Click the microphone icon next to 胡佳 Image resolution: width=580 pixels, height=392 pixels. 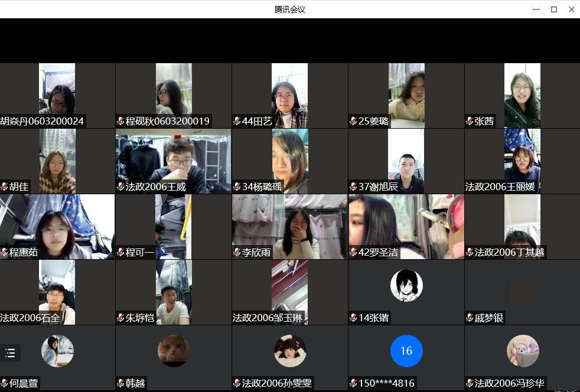click(4, 187)
